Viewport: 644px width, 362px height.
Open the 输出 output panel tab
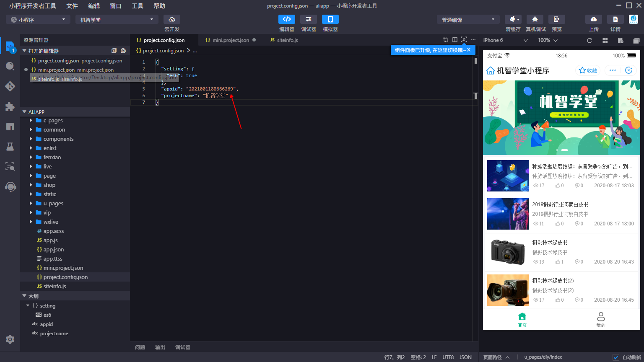[x=160, y=347]
